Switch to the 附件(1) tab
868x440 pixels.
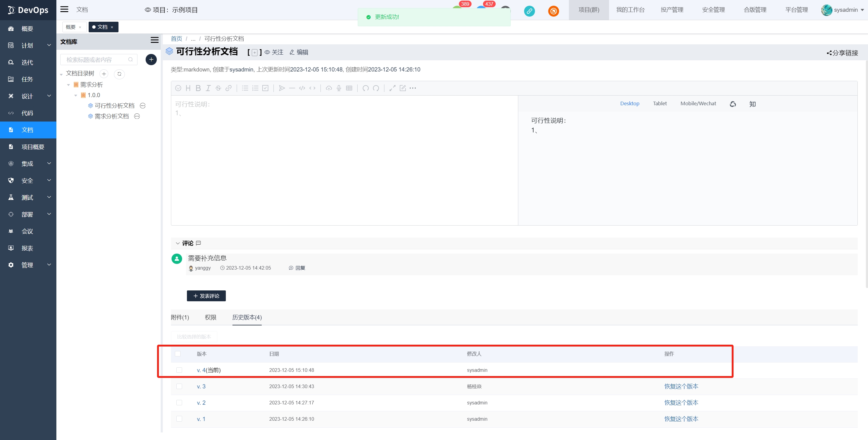click(x=180, y=317)
